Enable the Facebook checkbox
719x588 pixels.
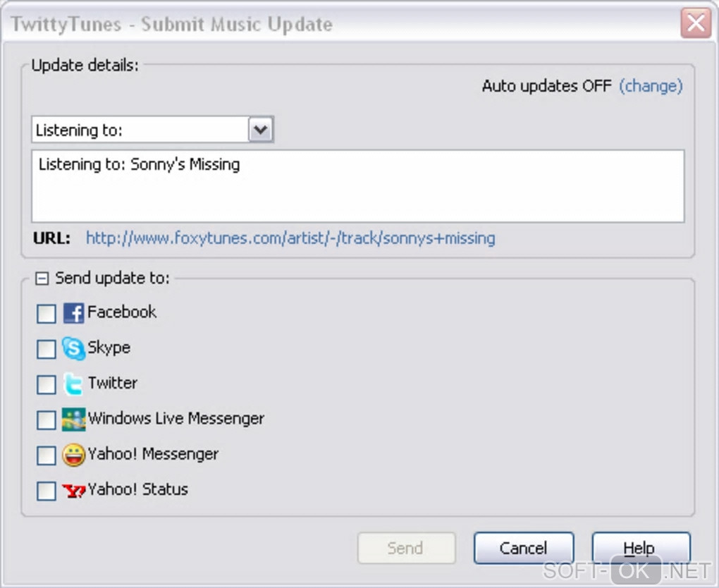pyautogui.click(x=47, y=314)
